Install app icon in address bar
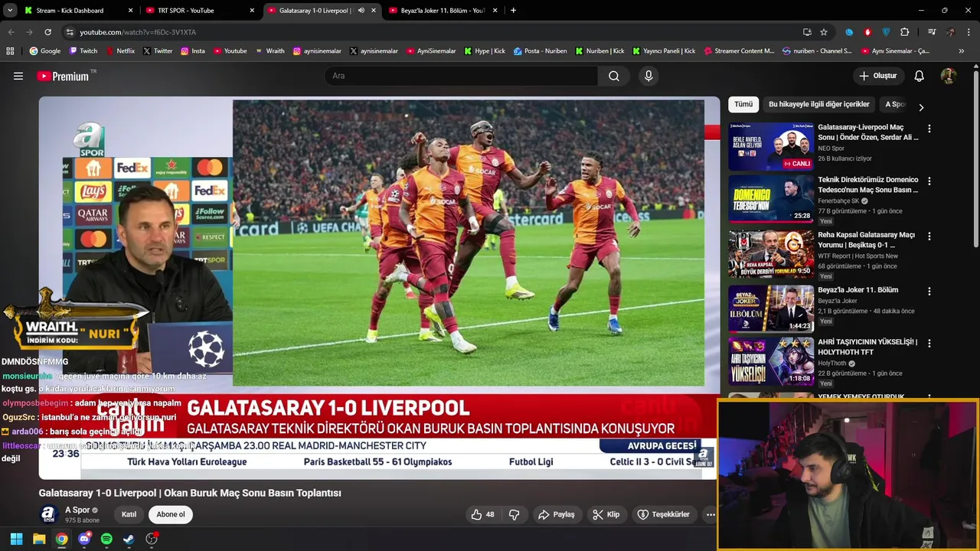Image resolution: width=980 pixels, height=551 pixels. pyautogui.click(x=807, y=32)
